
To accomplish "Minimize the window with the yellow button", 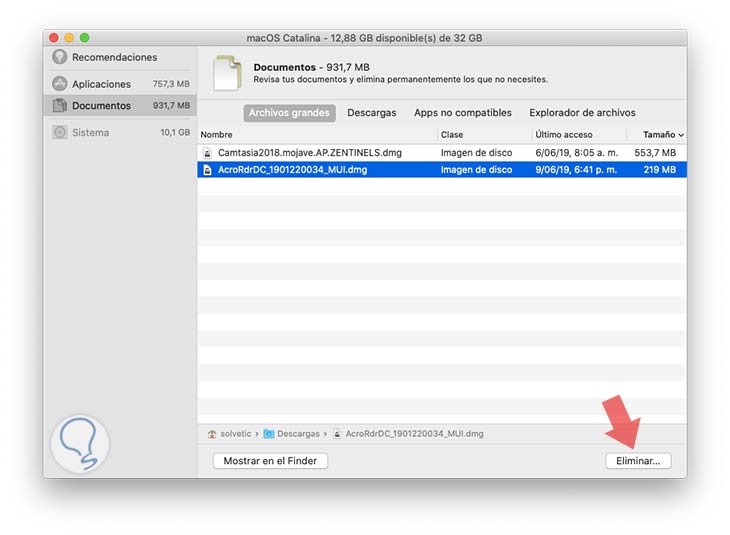I will pyautogui.click(x=69, y=38).
